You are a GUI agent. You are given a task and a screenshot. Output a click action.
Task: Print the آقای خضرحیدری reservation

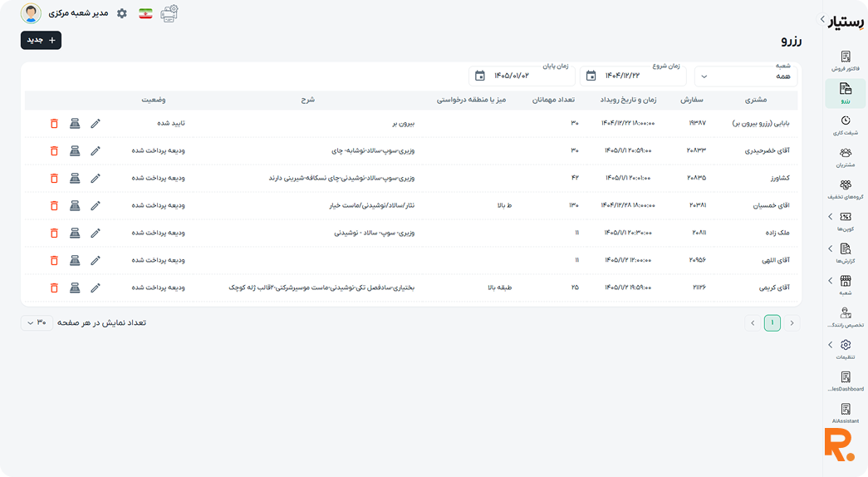point(75,150)
